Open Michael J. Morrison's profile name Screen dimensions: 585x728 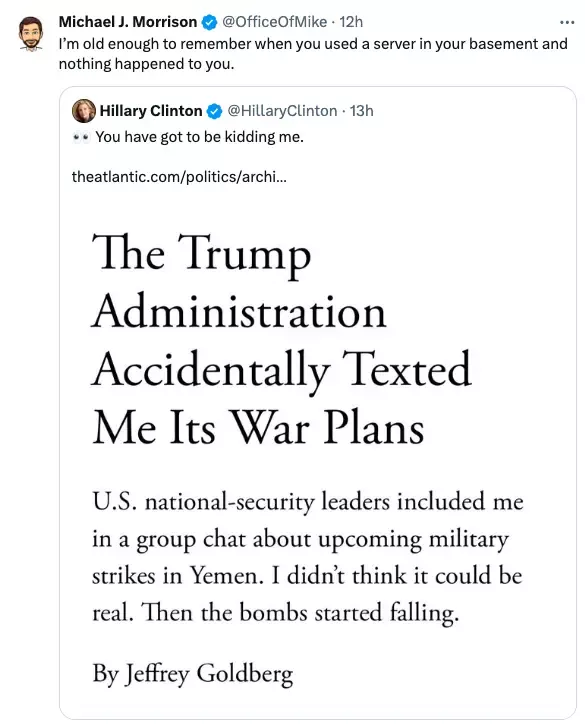coord(128,22)
